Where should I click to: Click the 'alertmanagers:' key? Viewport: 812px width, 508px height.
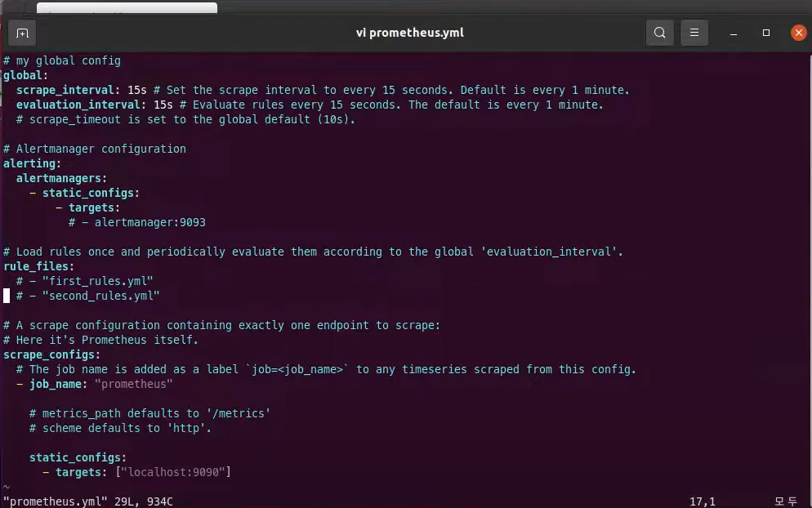[61, 178]
